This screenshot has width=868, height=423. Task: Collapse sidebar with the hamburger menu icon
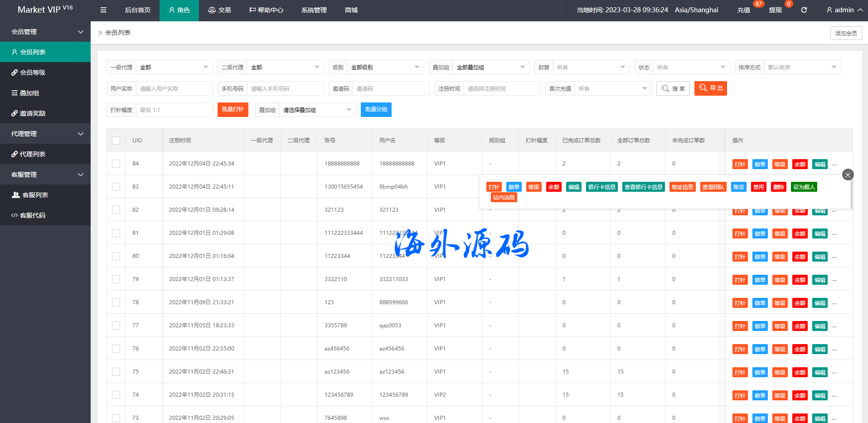point(103,10)
